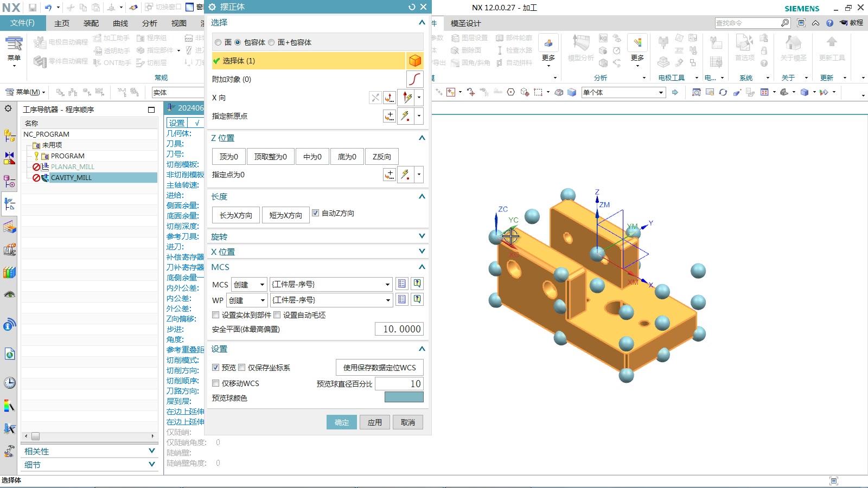Screen dimensions: 868x488
Task: Click the 安全平面 value field 10.0000
Action: point(399,329)
